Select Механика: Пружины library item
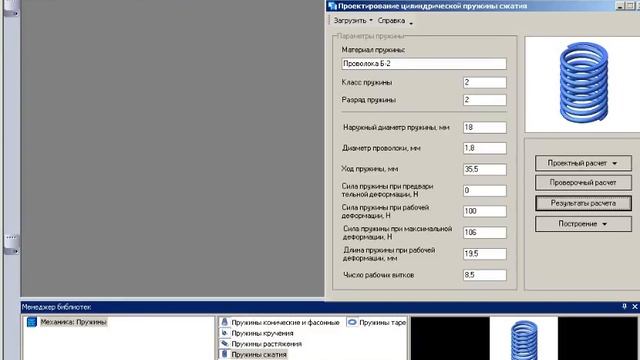The image size is (640, 360). tap(73, 322)
